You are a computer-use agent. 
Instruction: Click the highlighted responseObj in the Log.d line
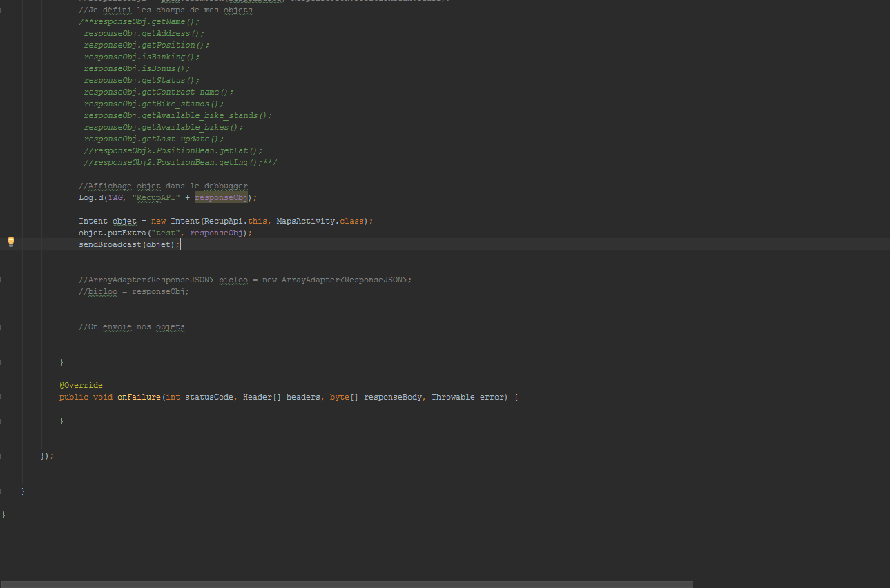coord(222,198)
